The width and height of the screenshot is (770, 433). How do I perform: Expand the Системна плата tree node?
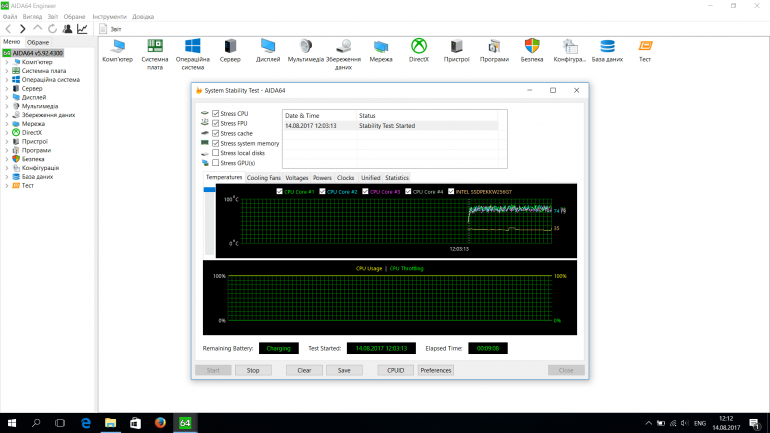(x=7, y=71)
